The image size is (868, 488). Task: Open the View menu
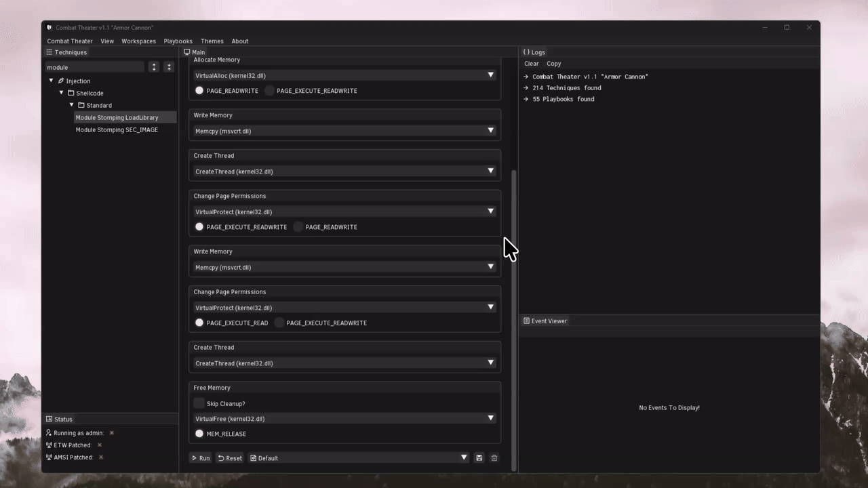[x=107, y=41]
